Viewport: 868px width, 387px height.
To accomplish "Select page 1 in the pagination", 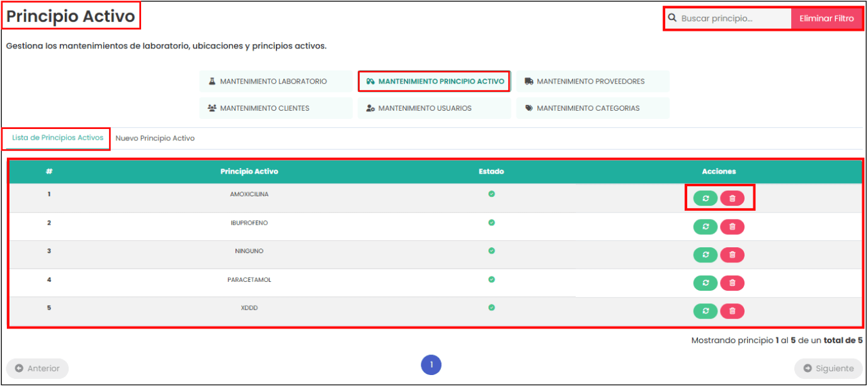I will pyautogui.click(x=431, y=365).
